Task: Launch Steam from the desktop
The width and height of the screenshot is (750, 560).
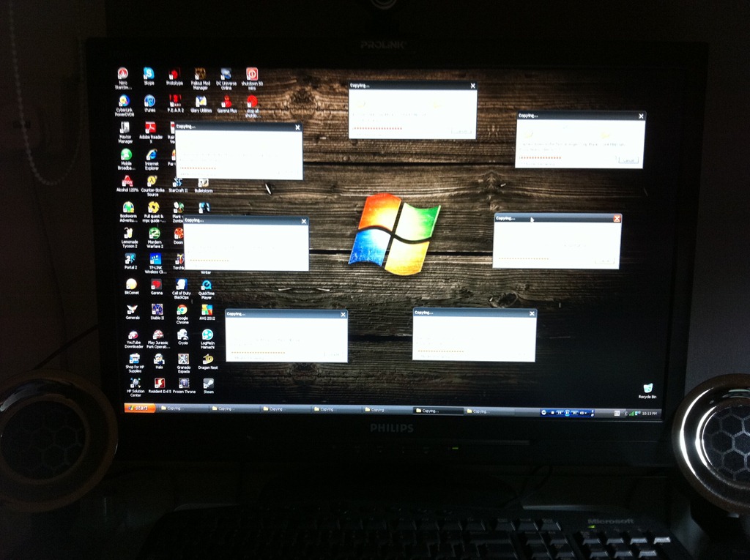Action: pos(209,387)
